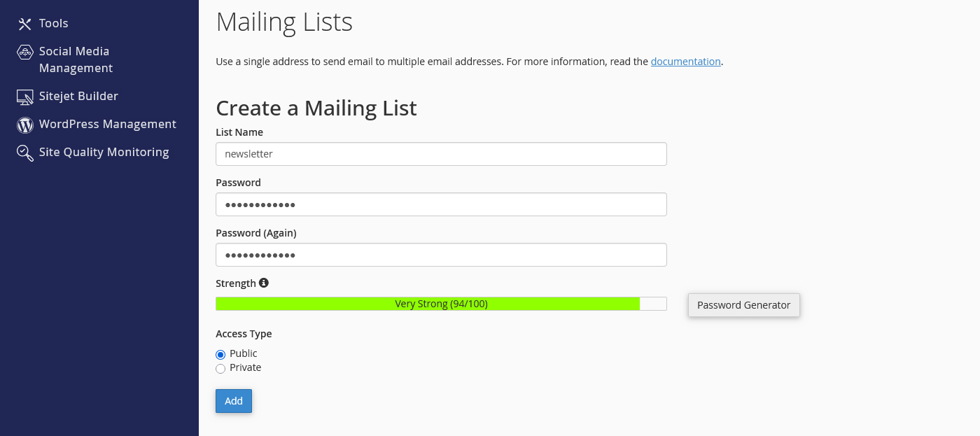The height and width of the screenshot is (436, 980).
Task: Open Sitejet Builder from the sidebar
Action: (77, 96)
